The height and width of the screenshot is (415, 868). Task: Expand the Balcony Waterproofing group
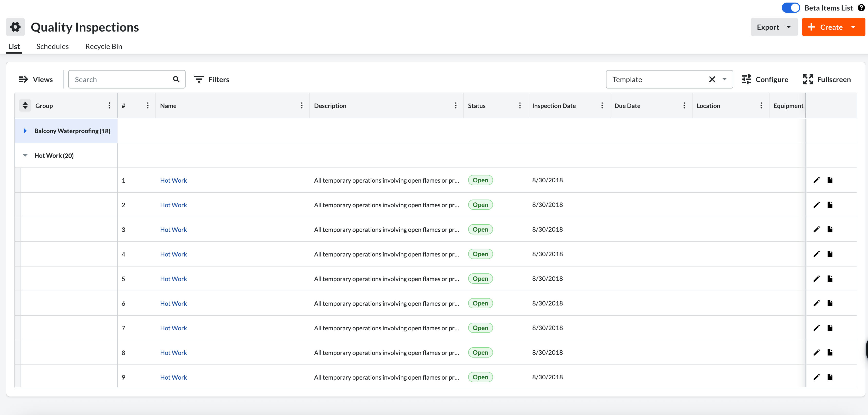[25, 131]
